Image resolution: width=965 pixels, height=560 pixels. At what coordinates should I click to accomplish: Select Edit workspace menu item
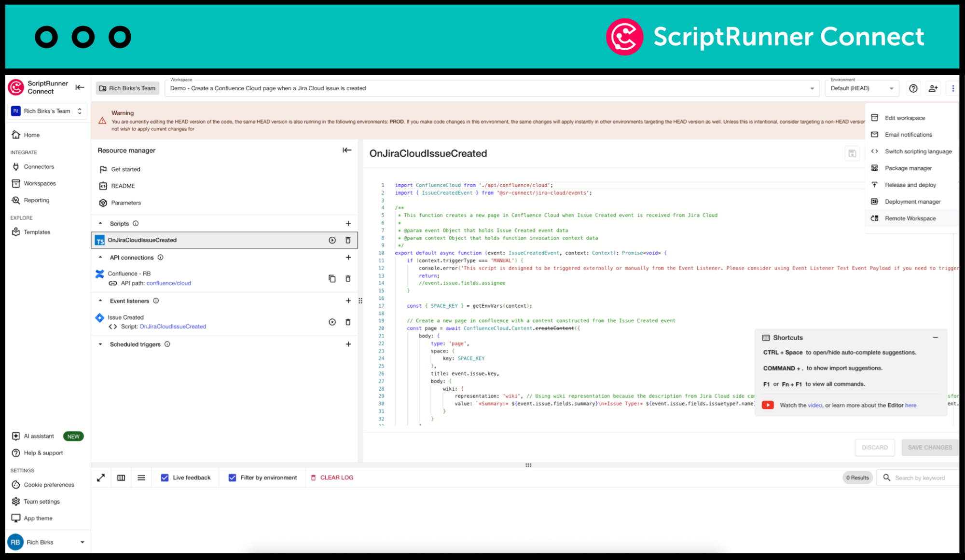[x=911, y=118]
